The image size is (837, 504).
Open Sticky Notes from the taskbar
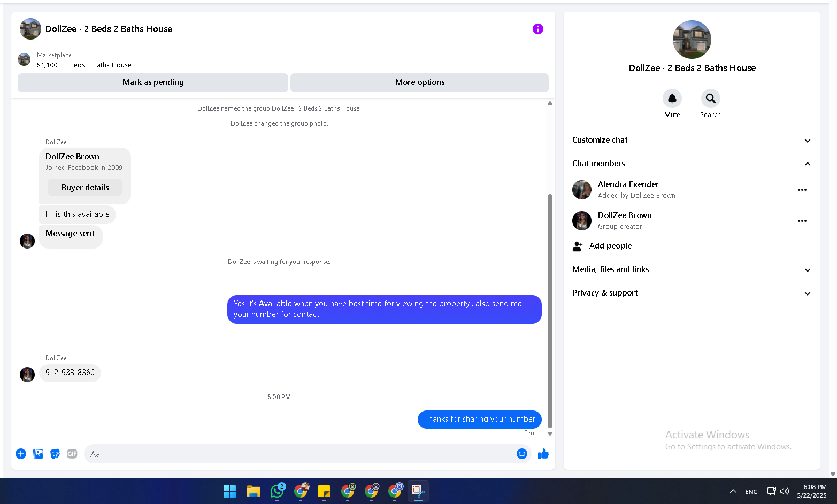click(x=324, y=491)
